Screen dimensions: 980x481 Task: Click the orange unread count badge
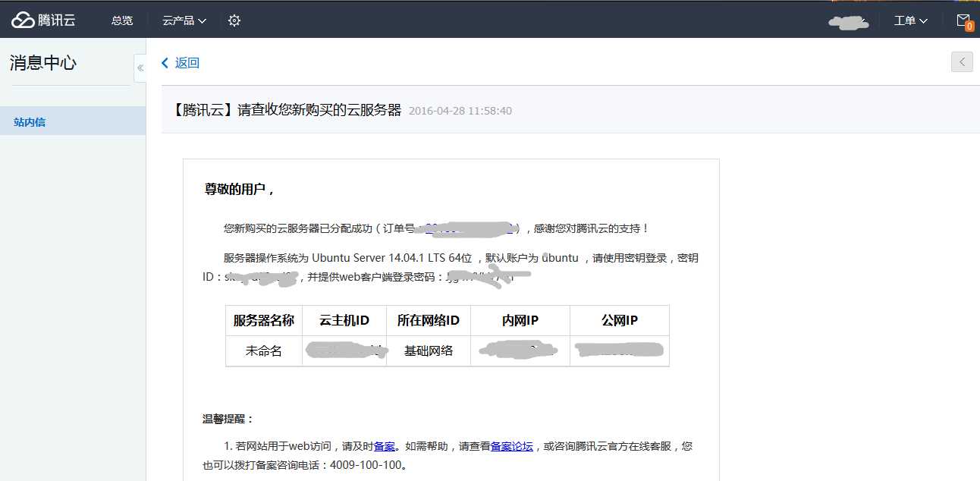coord(969,27)
